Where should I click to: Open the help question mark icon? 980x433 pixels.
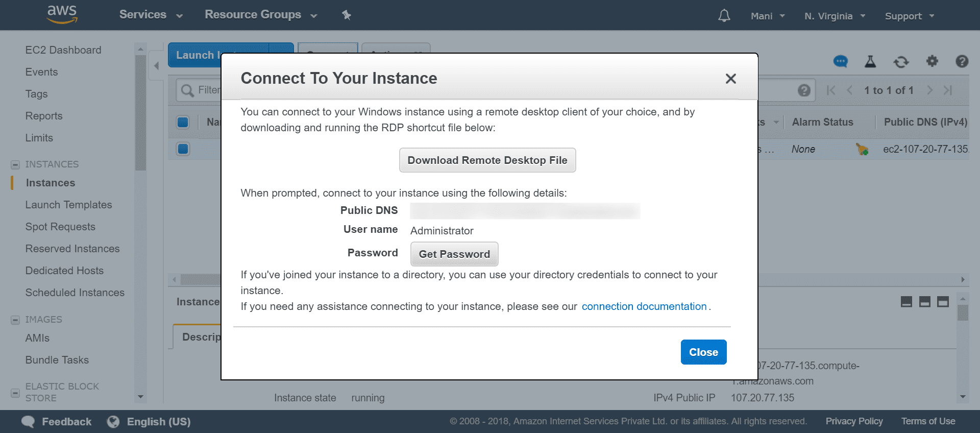[962, 62]
